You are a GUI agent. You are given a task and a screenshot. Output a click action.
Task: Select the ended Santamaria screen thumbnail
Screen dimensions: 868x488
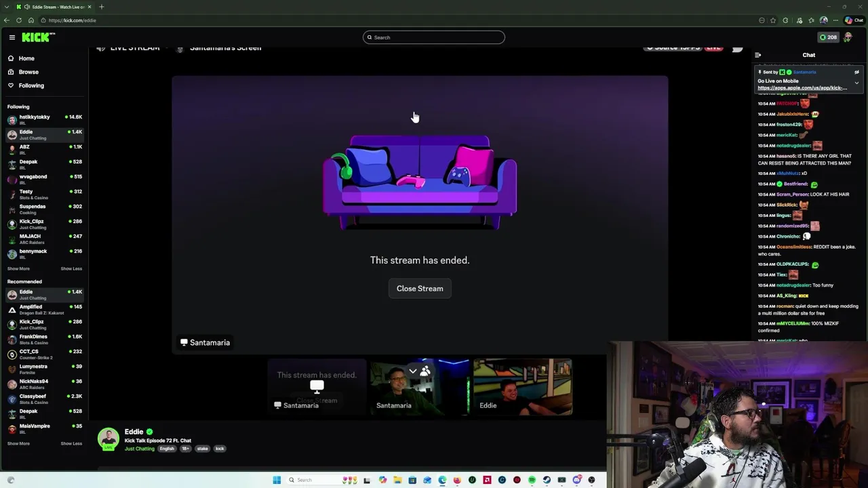point(317,386)
